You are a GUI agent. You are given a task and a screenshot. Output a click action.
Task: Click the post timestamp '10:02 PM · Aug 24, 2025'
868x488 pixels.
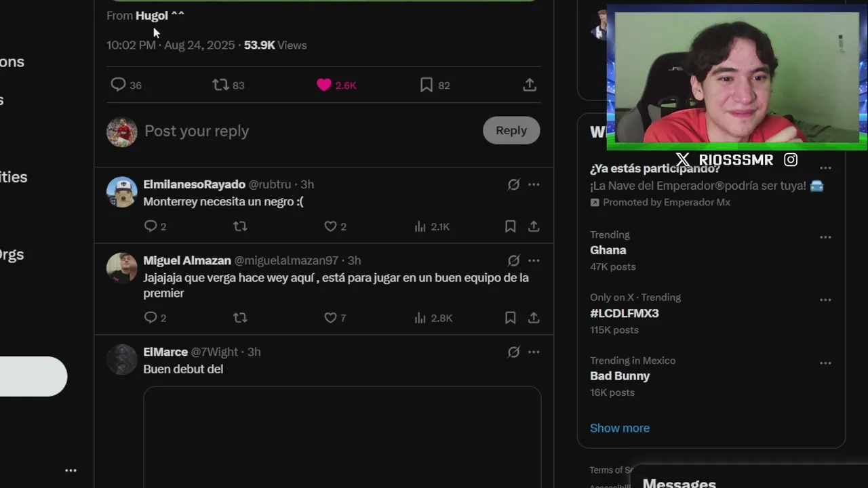[170, 45]
